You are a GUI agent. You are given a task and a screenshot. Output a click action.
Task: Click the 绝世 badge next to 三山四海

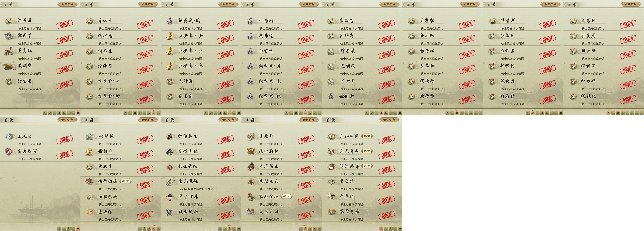coord(367,136)
